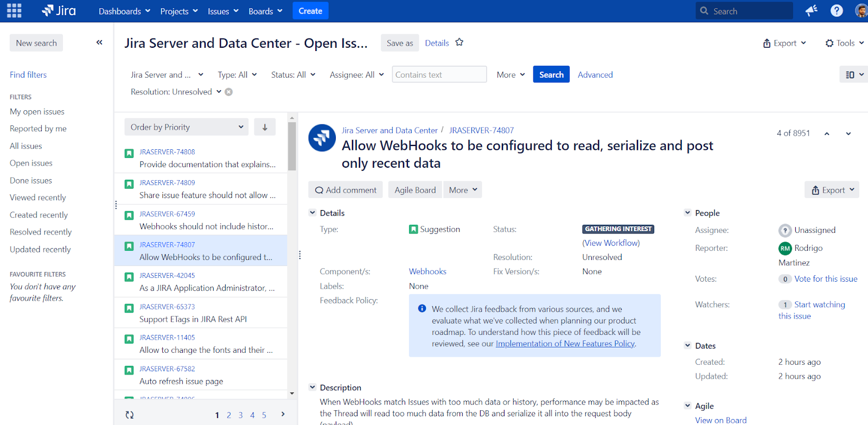868x425 pixels.
Task: Open the More criteria dropdown
Action: tap(510, 74)
